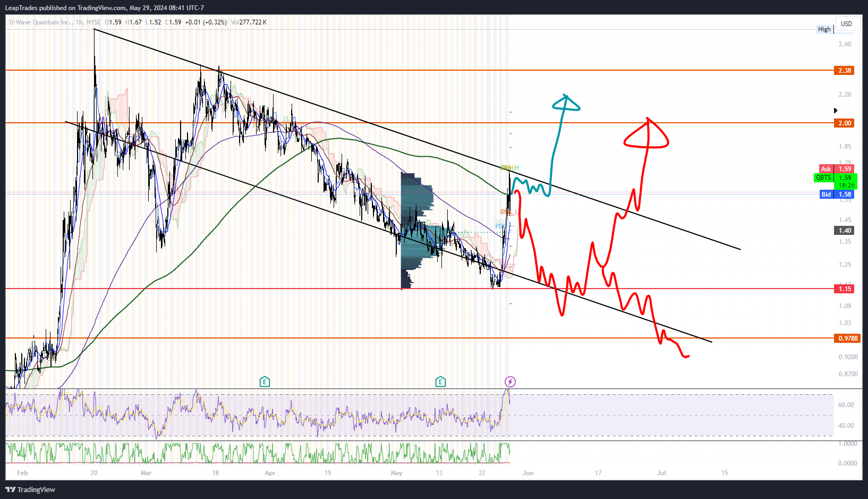868x499 pixels.
Task: Click the first green earnings E marker
Action: click(265, 382)
